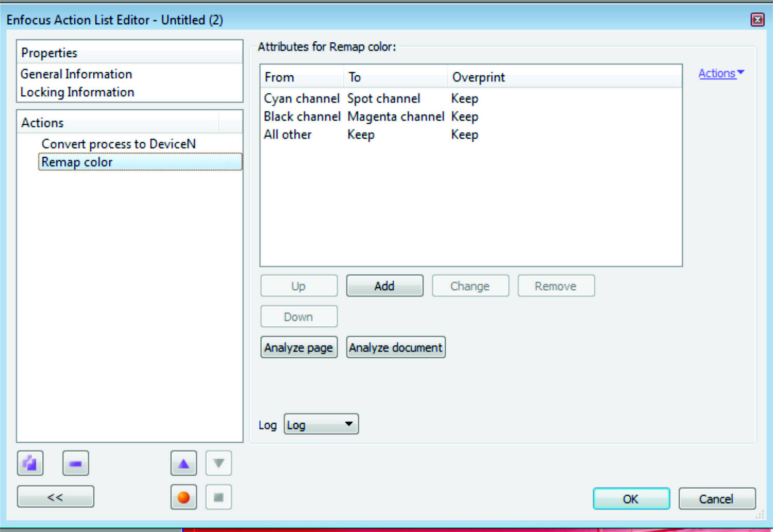Open the Log dropdown
The image size is (773, 532).
coord(321,424)
